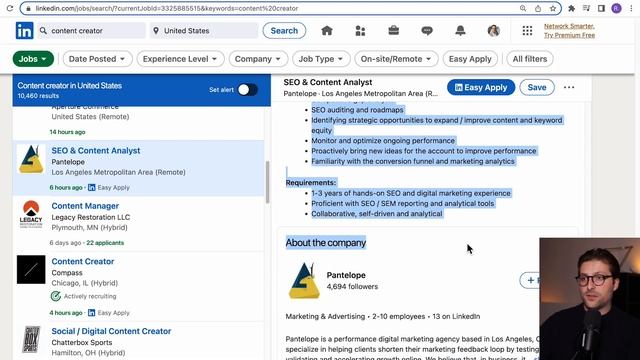The image size is (640, 360).
Task: Open the Pantelope company name link
Action: click(346, 275)
